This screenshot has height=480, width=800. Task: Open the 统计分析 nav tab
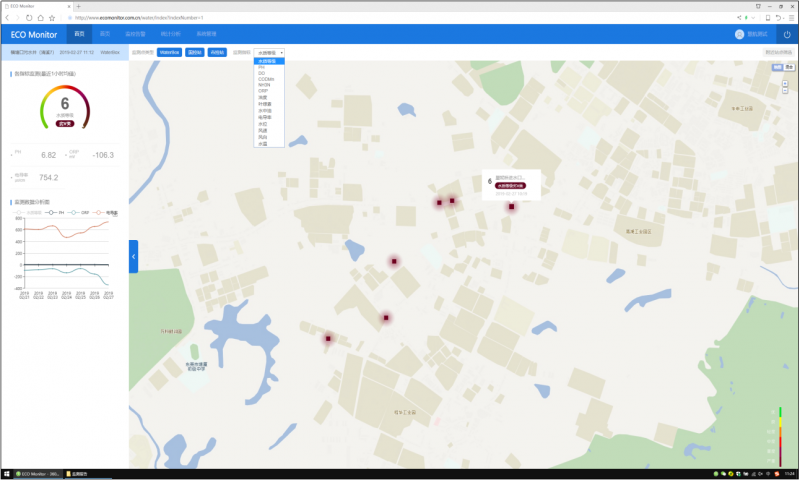170,34
